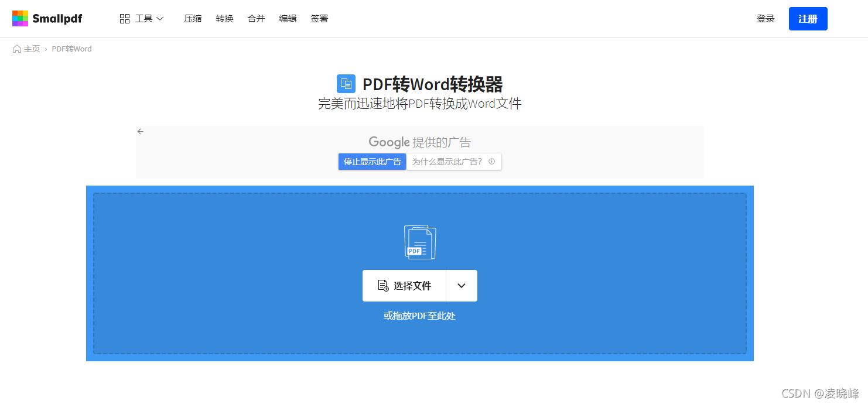Open the 编辑 menu item
Viewport: 868px width, 404px height.
tap(288, 19)
